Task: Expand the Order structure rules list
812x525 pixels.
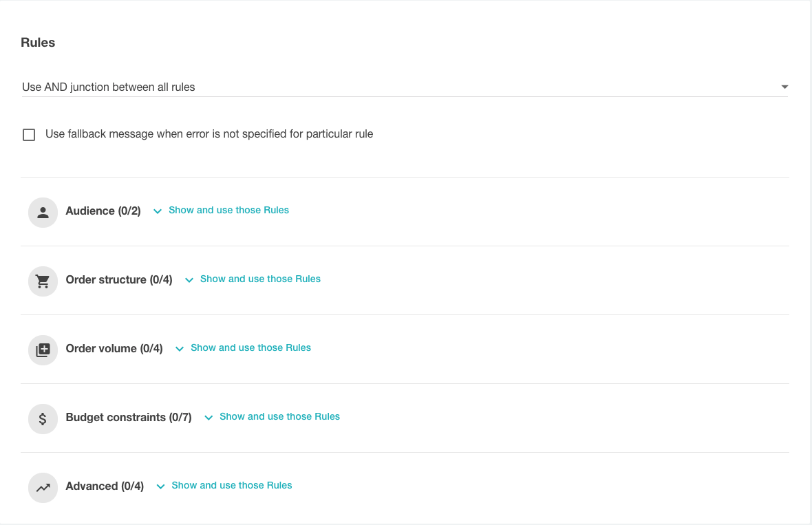Action: point(260,279)
